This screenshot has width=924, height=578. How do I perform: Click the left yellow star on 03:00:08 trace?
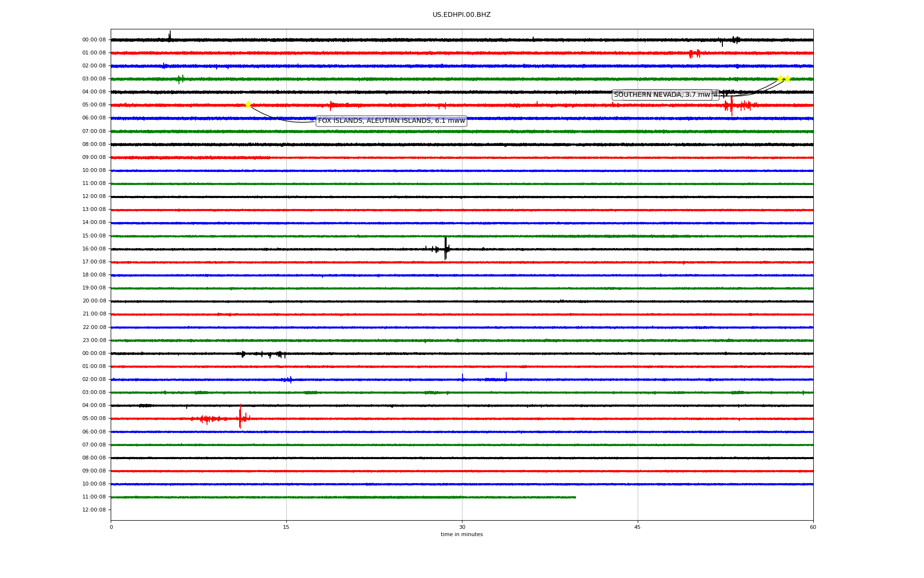(x=780, y=79)
